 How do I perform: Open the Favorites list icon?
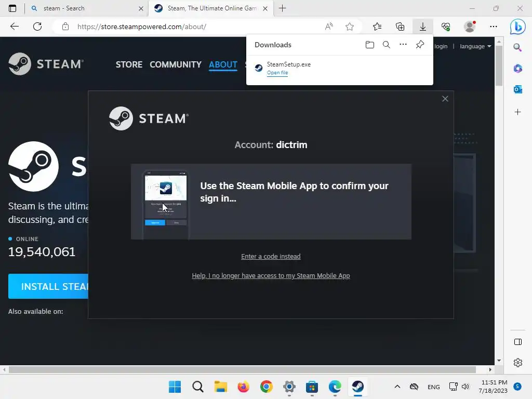click(x=377, y=26)
